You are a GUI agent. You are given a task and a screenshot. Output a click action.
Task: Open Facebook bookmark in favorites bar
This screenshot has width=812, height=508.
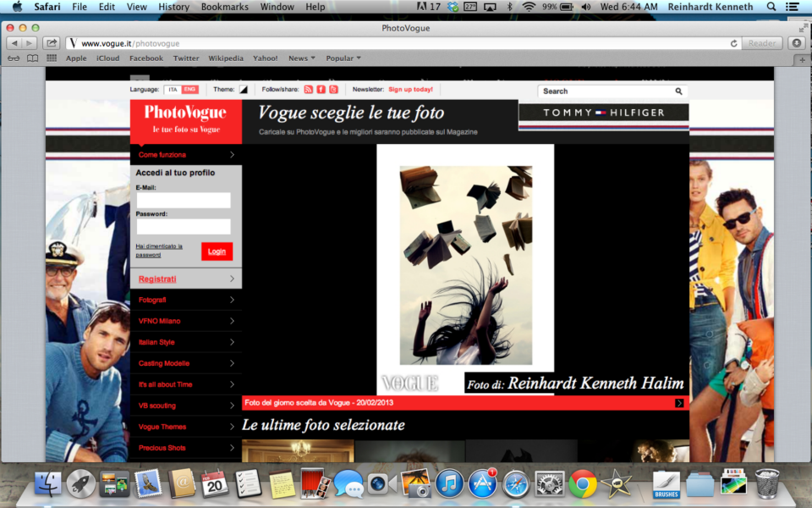point(146,58)
